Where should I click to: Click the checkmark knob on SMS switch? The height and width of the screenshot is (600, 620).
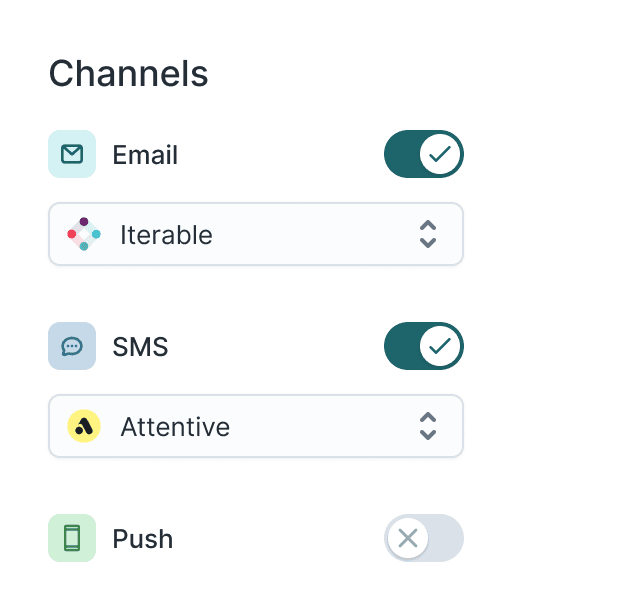pos(440,346)
